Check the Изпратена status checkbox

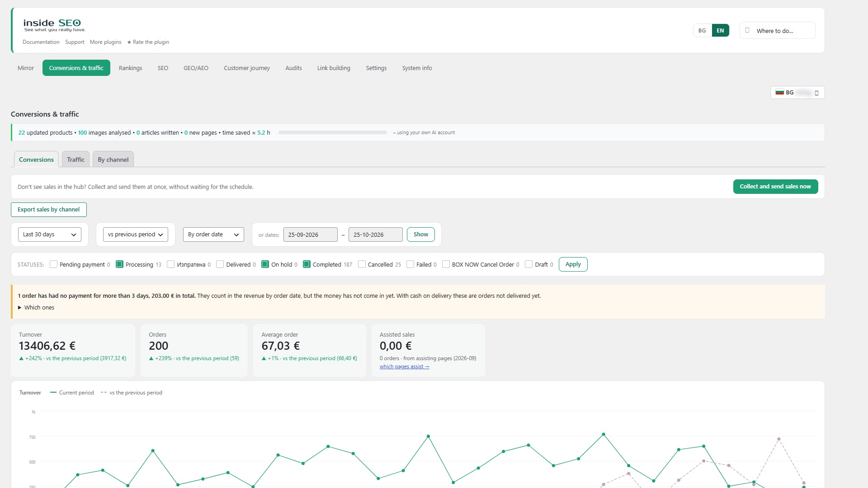click(x=170, y=264)
